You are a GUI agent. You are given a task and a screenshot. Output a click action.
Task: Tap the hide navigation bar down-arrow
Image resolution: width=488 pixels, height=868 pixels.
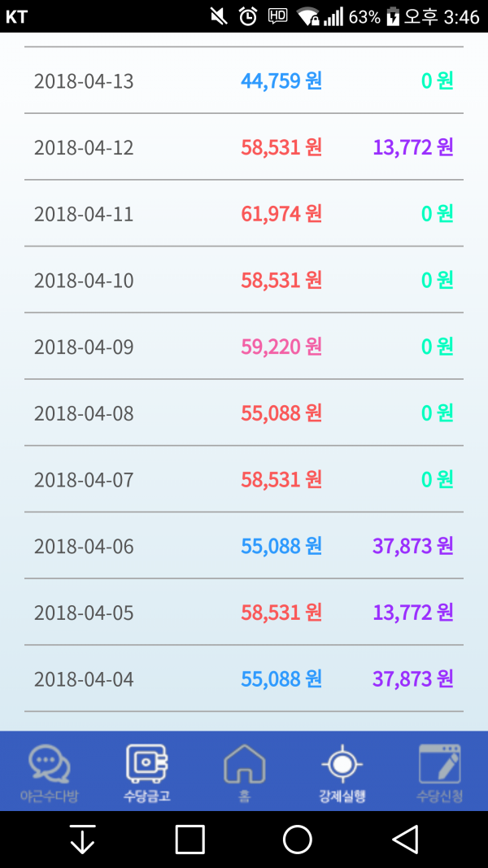82,840
